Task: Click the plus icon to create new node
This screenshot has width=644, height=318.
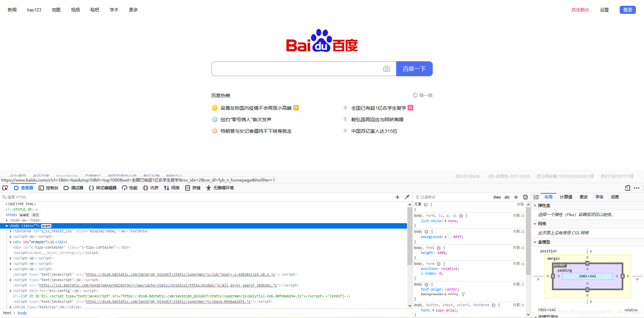Action: coord(398,197)
